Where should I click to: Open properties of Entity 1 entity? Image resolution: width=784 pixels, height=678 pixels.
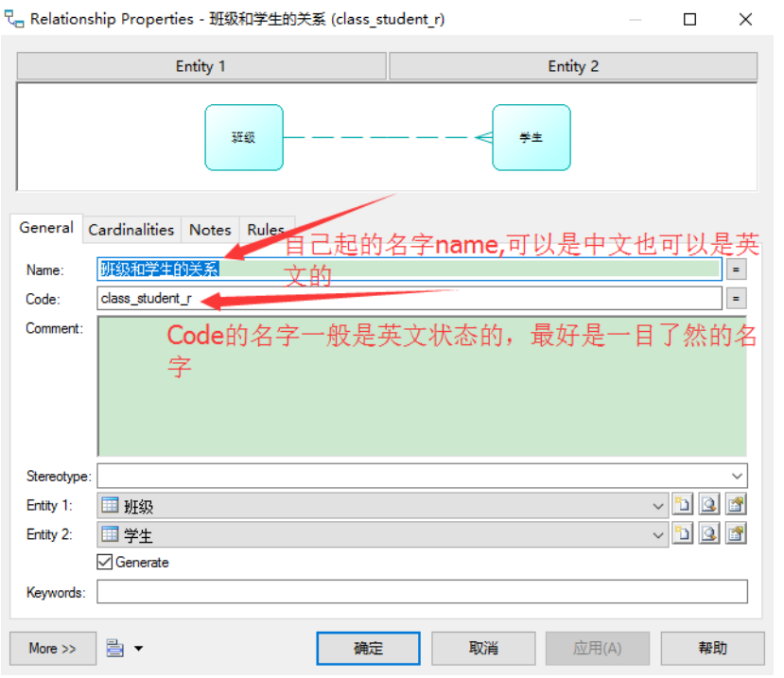[736, 505]
